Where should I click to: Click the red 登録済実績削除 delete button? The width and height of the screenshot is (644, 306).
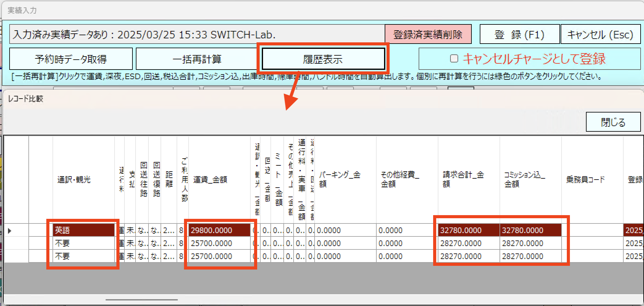click(429, 34)
